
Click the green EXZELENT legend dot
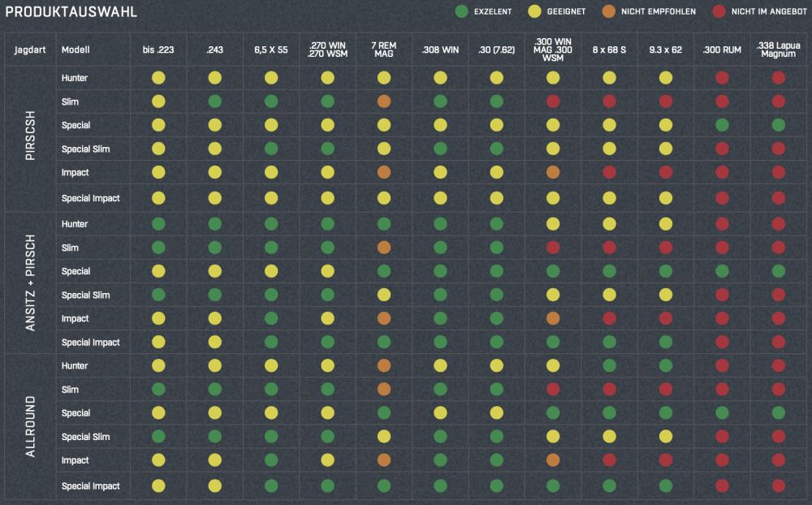click(x=461, y=12)
